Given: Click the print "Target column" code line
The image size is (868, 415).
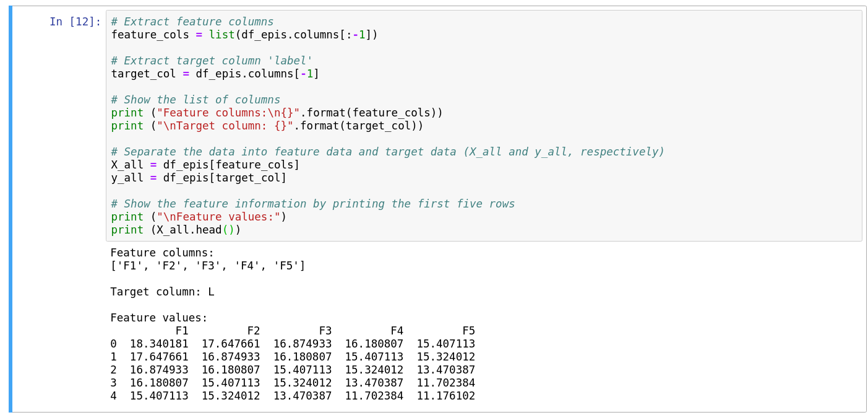Looking at the screenshot, I should coord(267,126).
